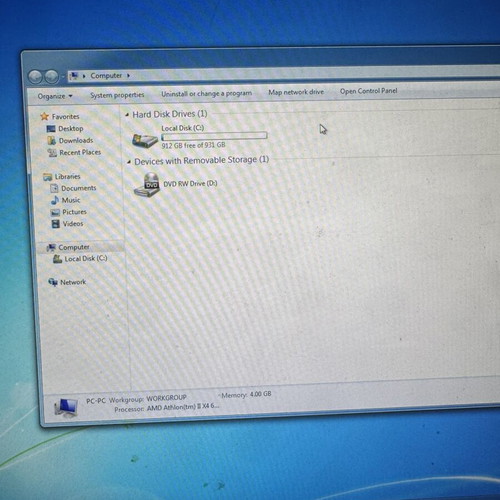
Task: Click 'PC-PC' computer name in details pane
Action: [96, 401]
